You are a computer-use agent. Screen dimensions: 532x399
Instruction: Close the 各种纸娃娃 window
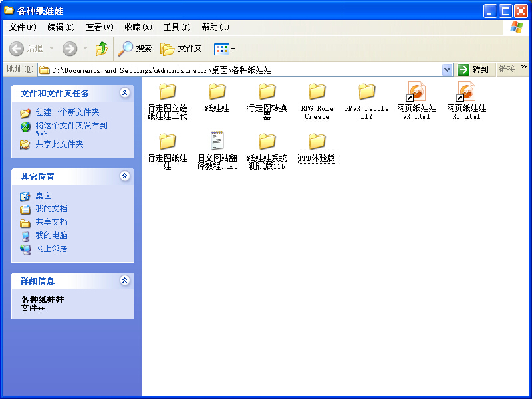(521, 11)
